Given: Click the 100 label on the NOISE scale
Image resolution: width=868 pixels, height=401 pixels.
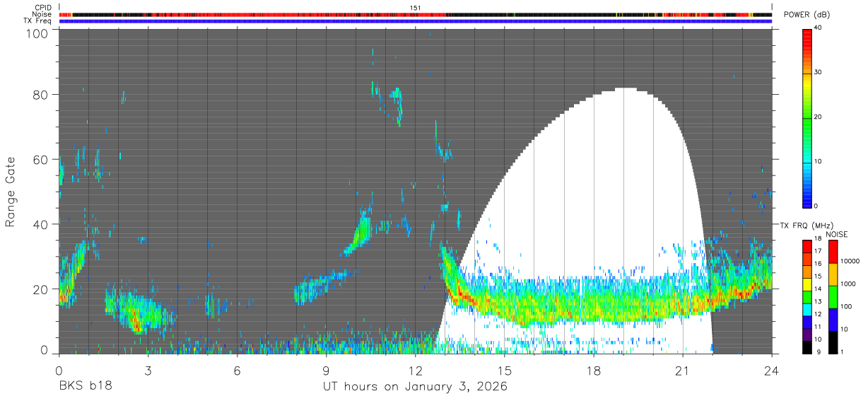Looking at the screenshot, I should (845, 307).
